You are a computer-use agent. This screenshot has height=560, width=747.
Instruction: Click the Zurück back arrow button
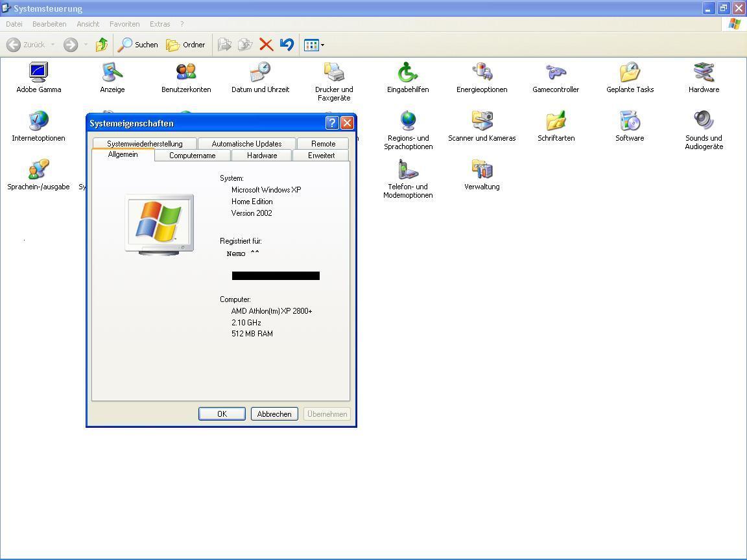point(26,45)
